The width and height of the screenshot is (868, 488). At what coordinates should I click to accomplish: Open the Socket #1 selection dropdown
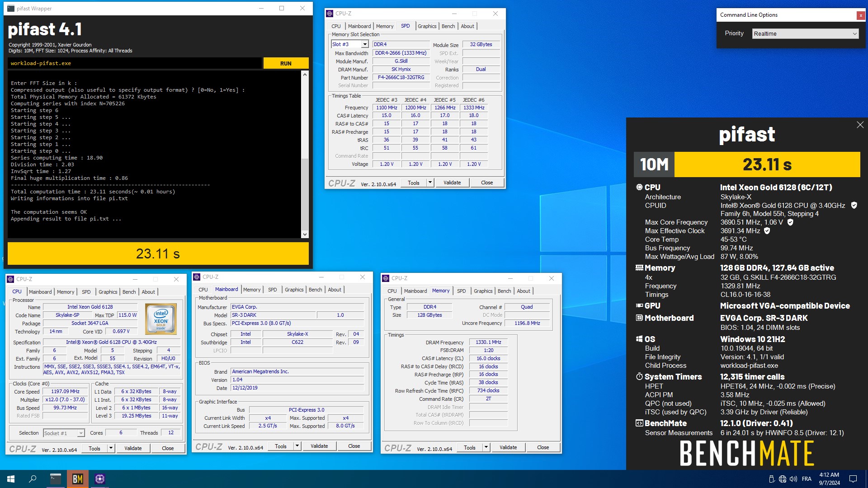[64, 433]
